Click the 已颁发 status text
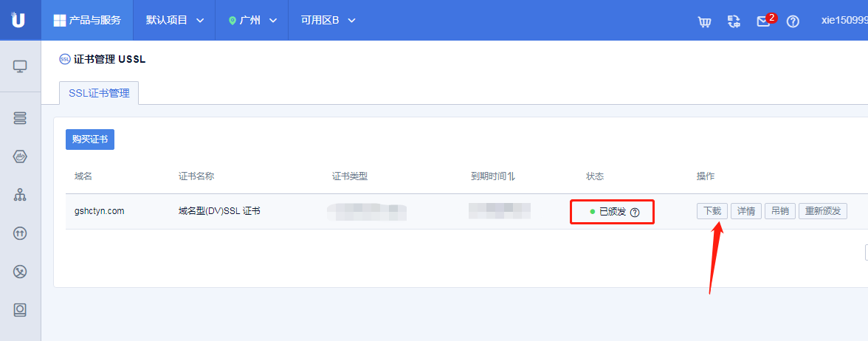The image size is (868, 341). tap(613, 211)
